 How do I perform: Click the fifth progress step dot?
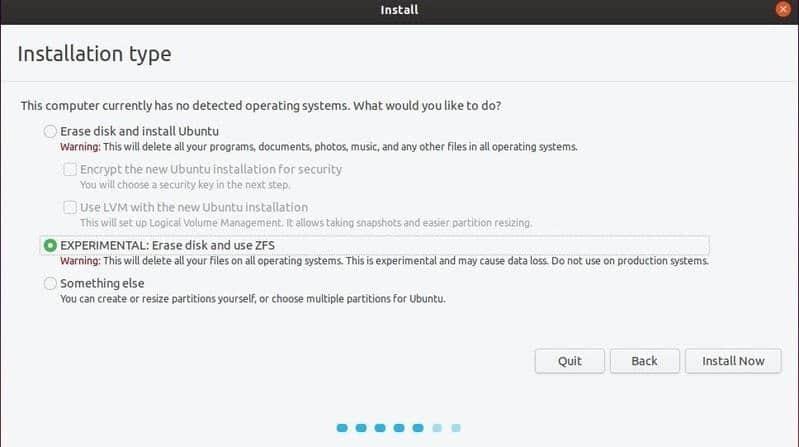tap(418, 428)
